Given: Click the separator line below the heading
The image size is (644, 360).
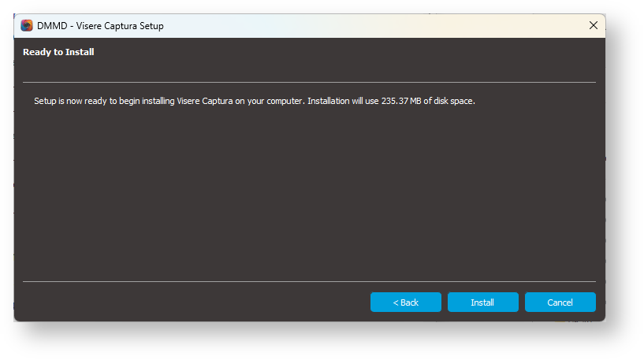Looking at the screenshot, I should 309,82.
